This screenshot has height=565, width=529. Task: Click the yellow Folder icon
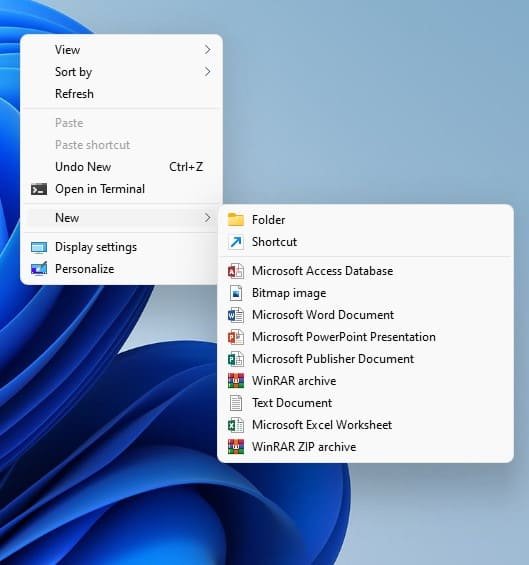pyautogui.click(x=236, y=220)
